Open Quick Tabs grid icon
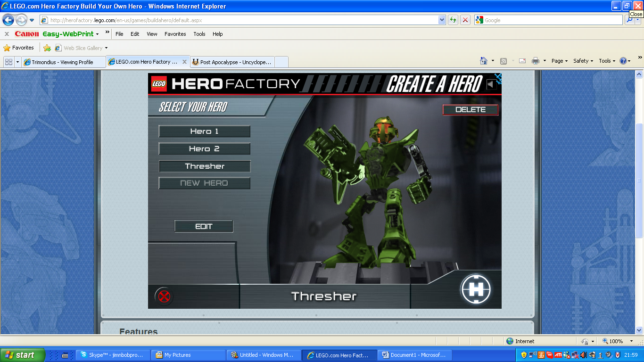The width and height of the screenshot is (644, 362). (8, 62)
